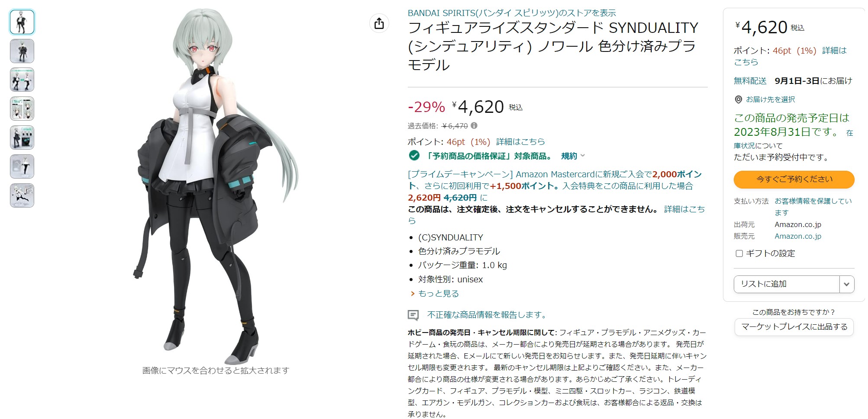Viewport: 868px width, 419px height.
Task: Expand the 規約 dropdown chevron
Action: 583,156
